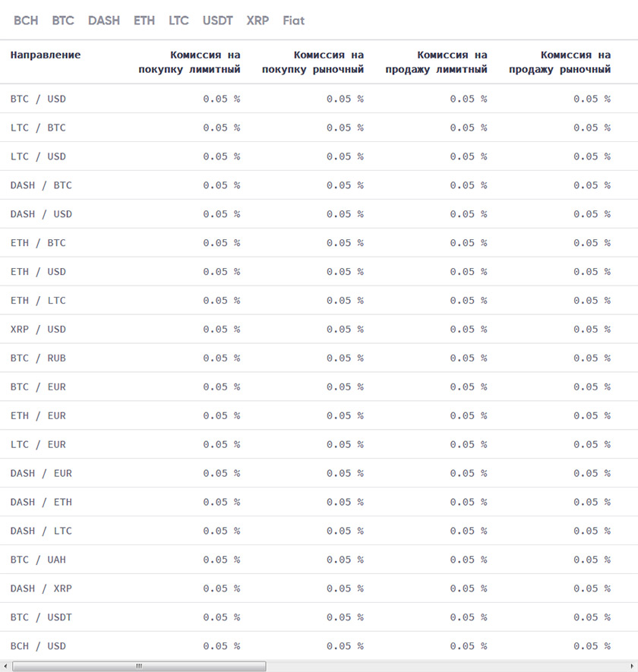Screen dimensions: 638x672
Task: Select the BTC / RUB pair
Action: tap(38, 358)
